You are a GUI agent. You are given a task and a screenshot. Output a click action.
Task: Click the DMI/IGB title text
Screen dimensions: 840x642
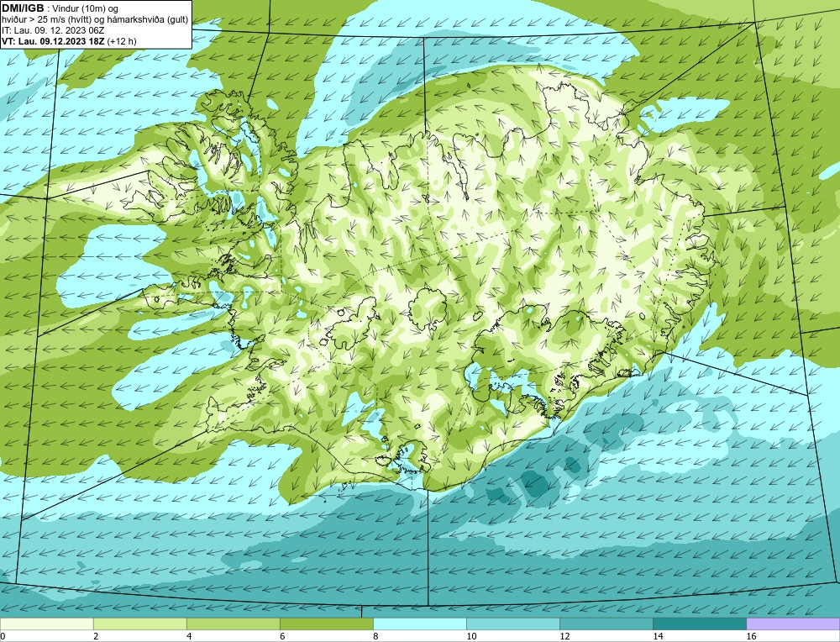point(23,8)
